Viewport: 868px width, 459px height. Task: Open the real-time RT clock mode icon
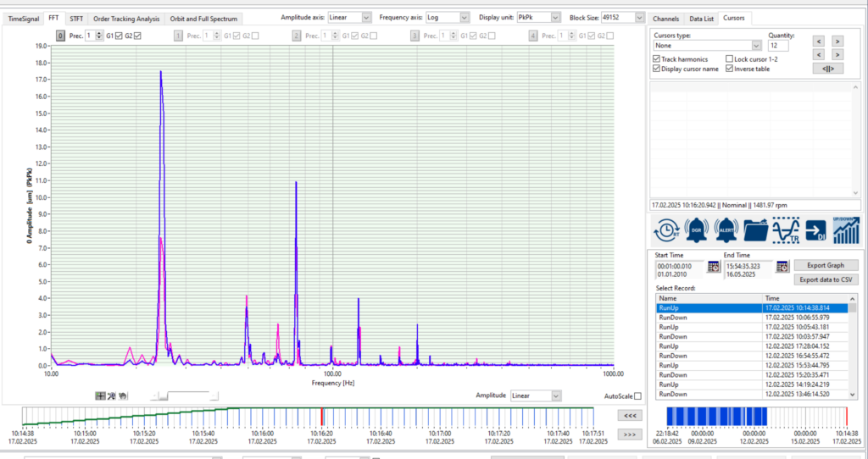click(x=666, y=230)
